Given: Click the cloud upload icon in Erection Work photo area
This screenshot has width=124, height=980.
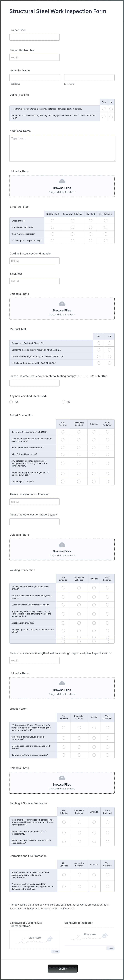Looking at the screenshot, I should pyautogui.click(x=62, y=778).
